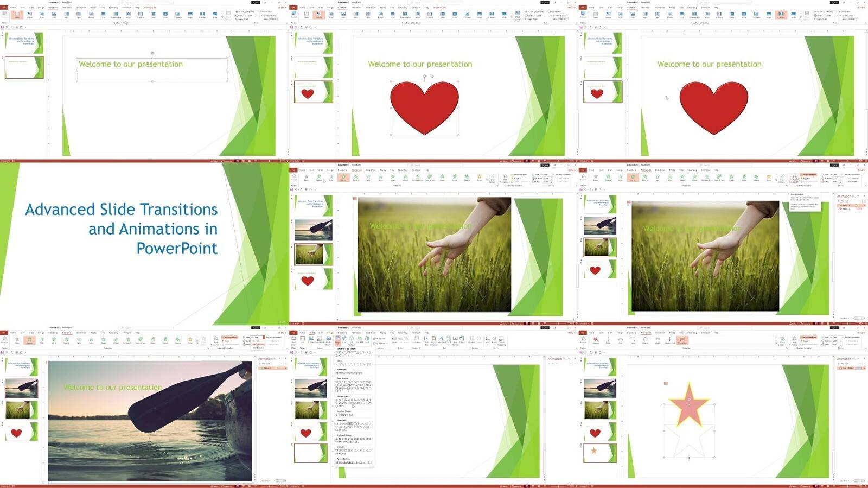
Task: Select oar photo slide thumbnail in shapes gallery window
Action: point(313,388)
